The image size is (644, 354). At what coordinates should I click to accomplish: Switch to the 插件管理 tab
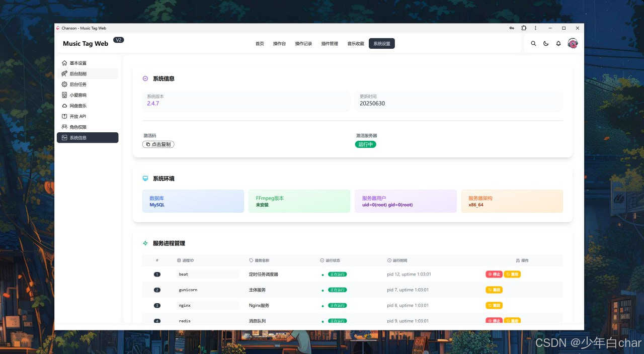point(330,44)
